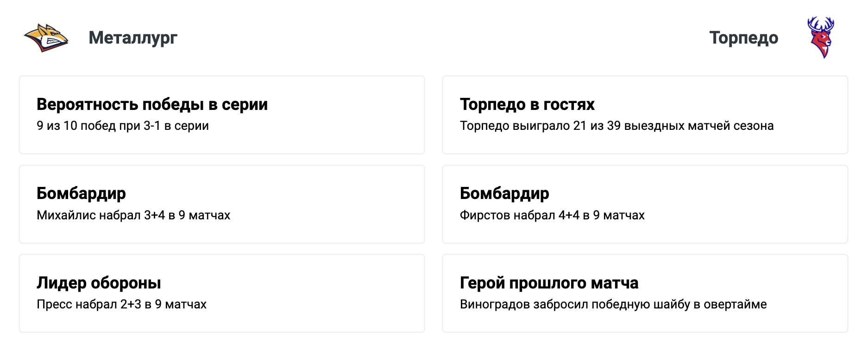The image size is (868, 346).
Task: Open the Торпедо team name link
Action: click(743, 38)
